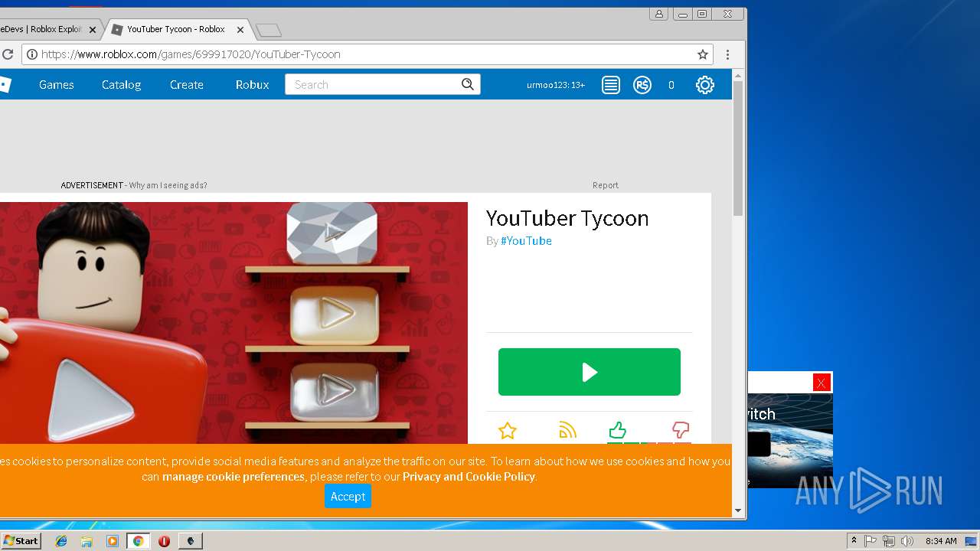This screenshot has width=980, height=551.
Task: Follow the game with the feed icon
Action: coord(567,431)
